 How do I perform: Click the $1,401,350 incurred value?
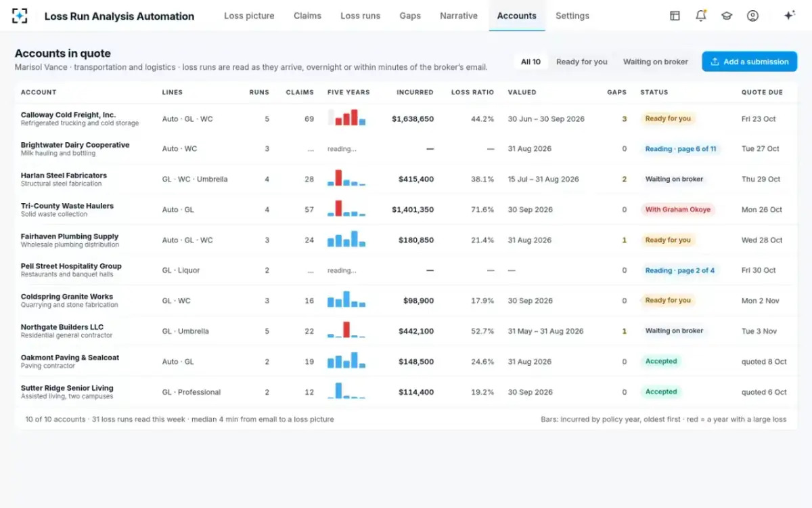tap(413, 210)
